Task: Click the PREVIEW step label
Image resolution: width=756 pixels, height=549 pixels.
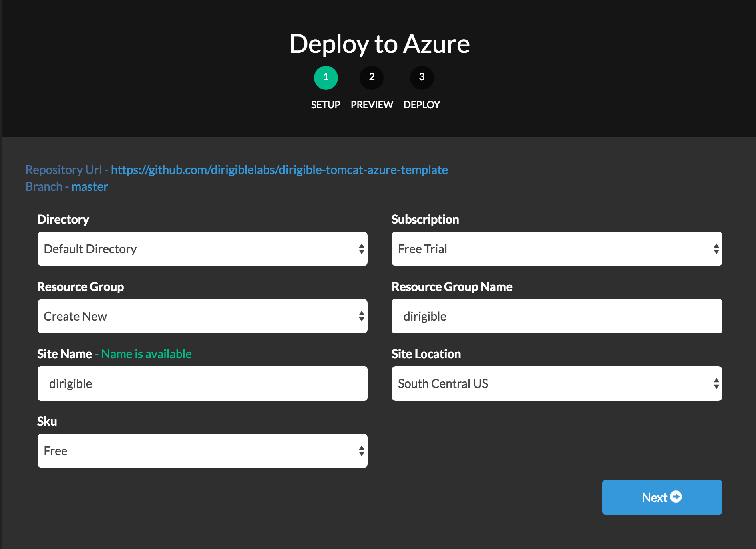Action: click(372, 105)
